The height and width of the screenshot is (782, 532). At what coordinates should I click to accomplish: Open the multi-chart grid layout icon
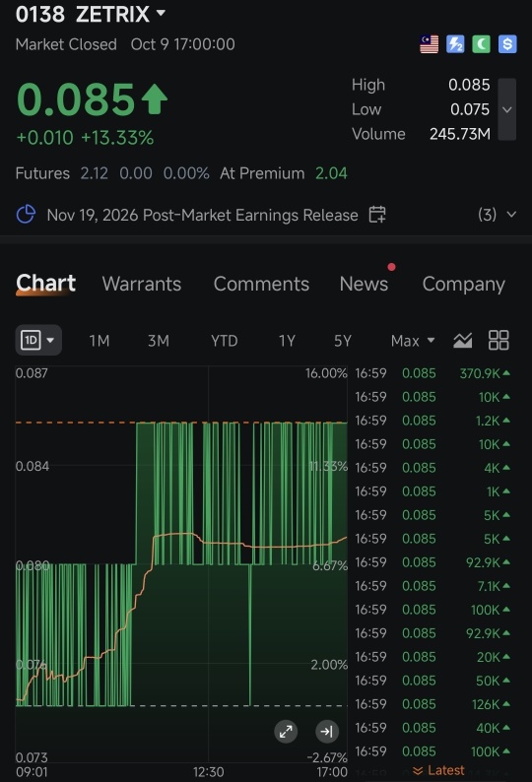point(499,341)
